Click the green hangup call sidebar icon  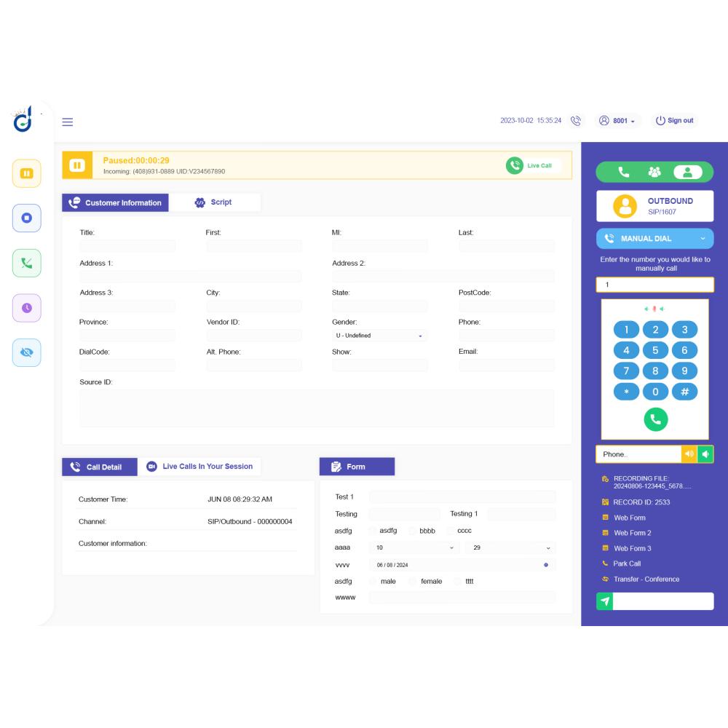(27, 263)
